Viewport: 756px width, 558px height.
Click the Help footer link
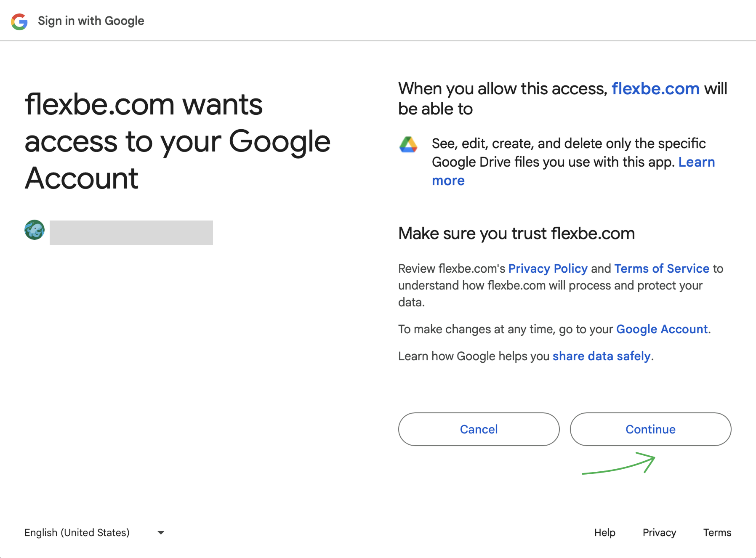point(604,533)
